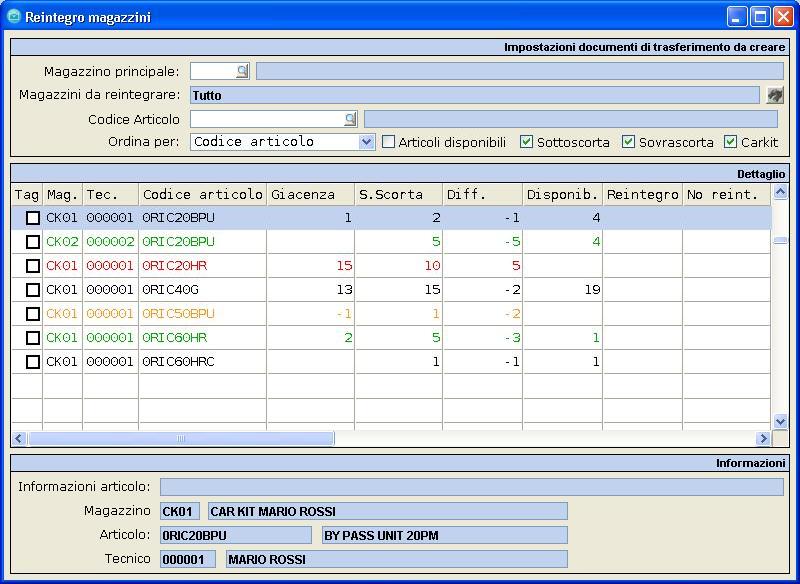Click the Mag. column header
The height and width of the screenshot is (584, 800).
[63, 194]
